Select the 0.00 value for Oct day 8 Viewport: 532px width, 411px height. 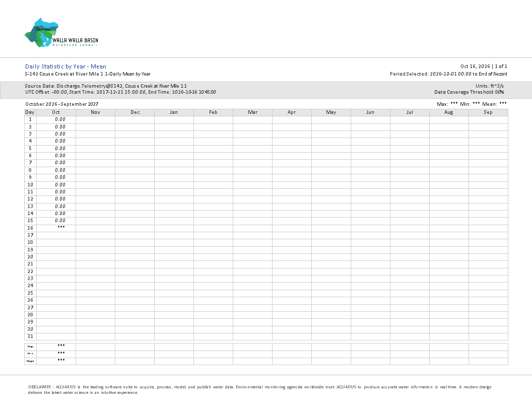(60, 170)
